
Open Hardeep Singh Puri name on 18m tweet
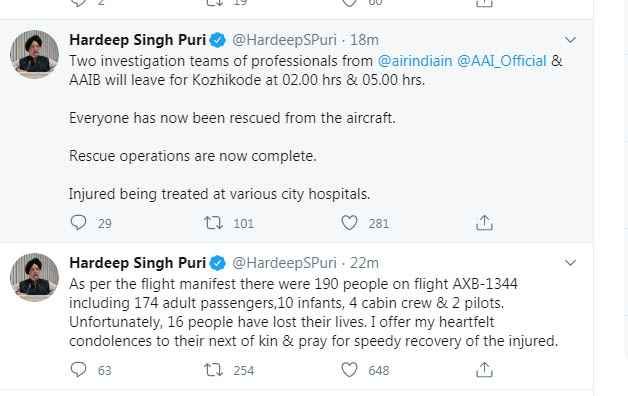point(137,40)
